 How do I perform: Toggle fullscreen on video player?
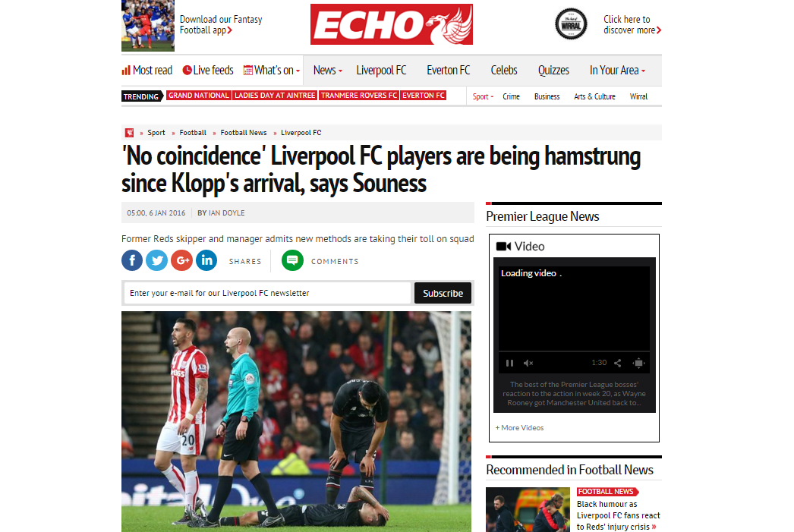[639, 363]
